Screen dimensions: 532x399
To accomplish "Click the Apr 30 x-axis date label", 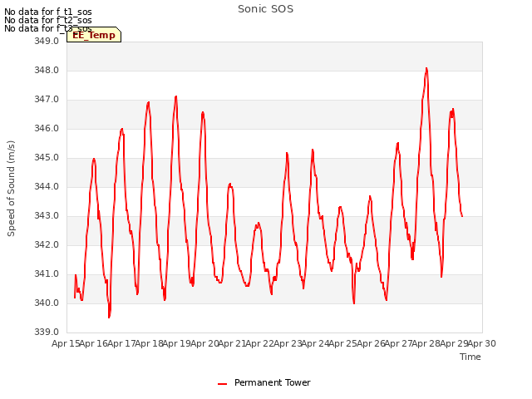I will (x=482, y=343).
